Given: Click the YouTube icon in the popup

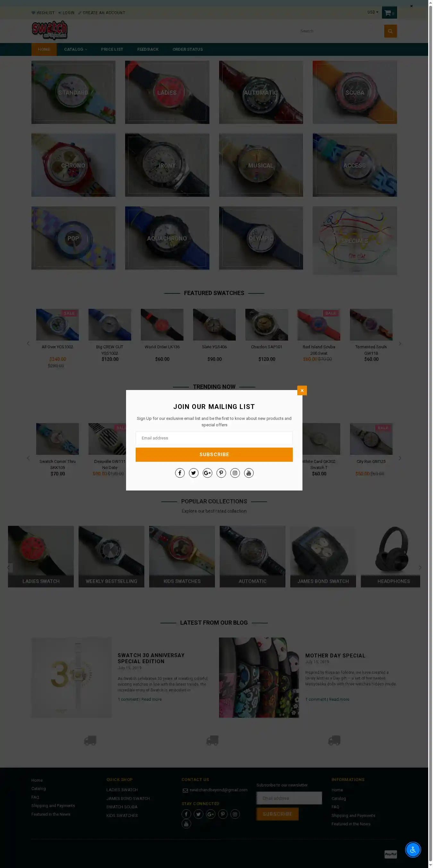Looking at the screenshot, I should point(249,473).
